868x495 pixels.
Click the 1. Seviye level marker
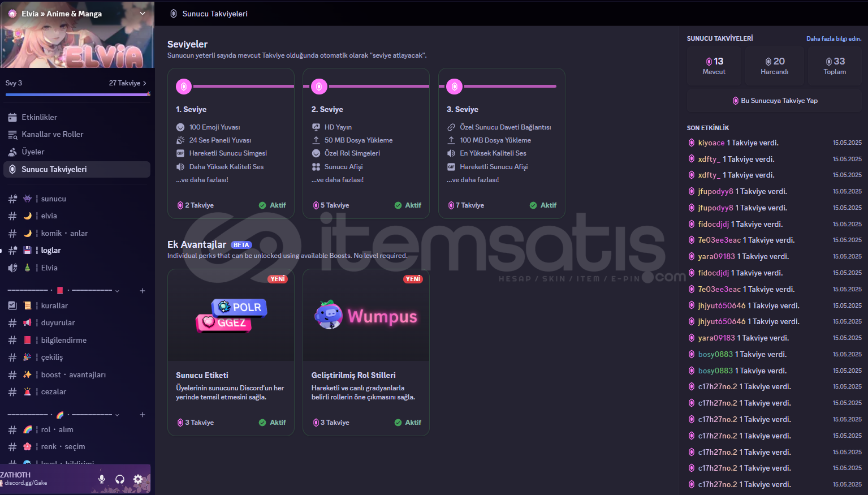coord(184,87)
